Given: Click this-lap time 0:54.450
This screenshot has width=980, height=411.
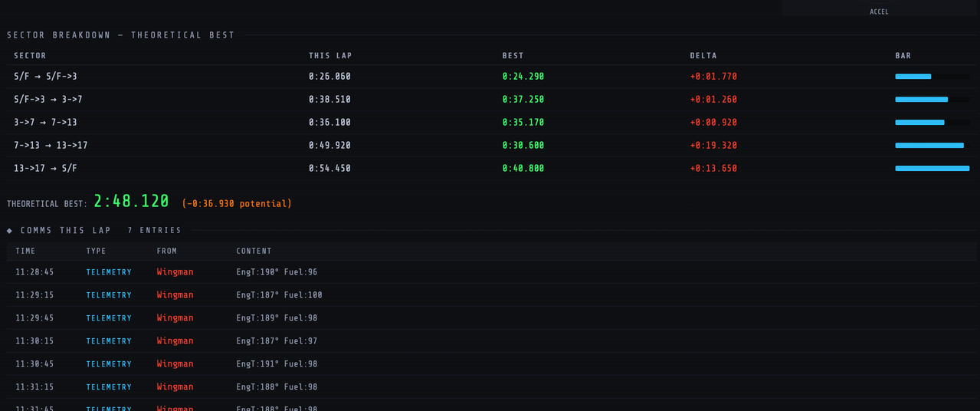Looking at the screenshot, I should pos(329,169).
